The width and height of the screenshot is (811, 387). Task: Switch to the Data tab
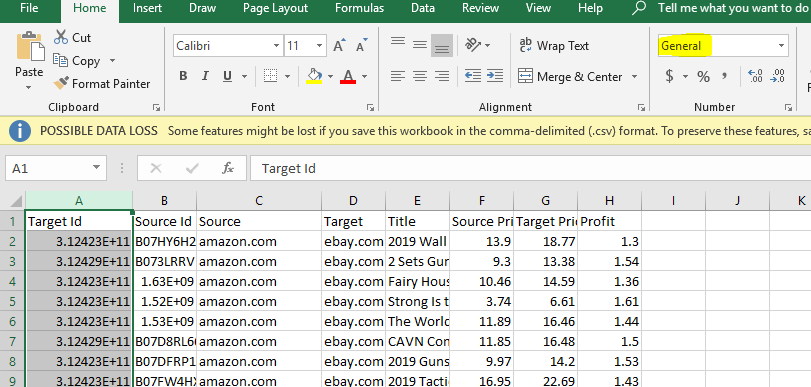(x=423, y=8)
